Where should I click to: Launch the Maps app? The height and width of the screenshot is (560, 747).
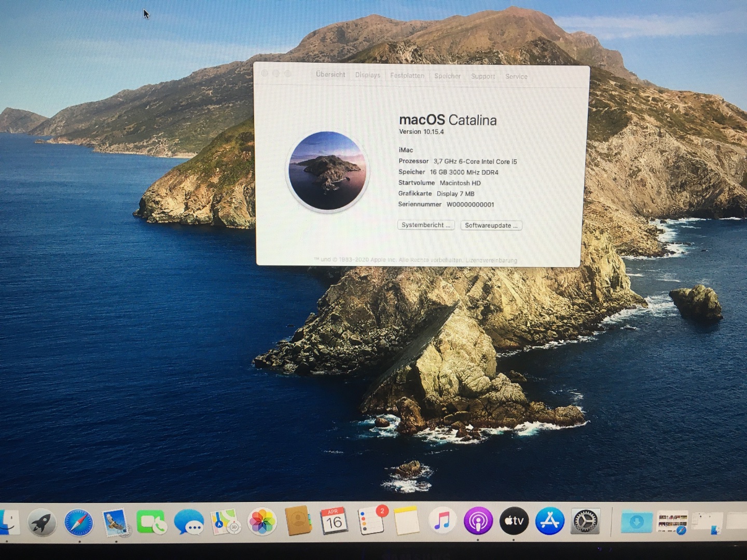[x=225, y=522]
